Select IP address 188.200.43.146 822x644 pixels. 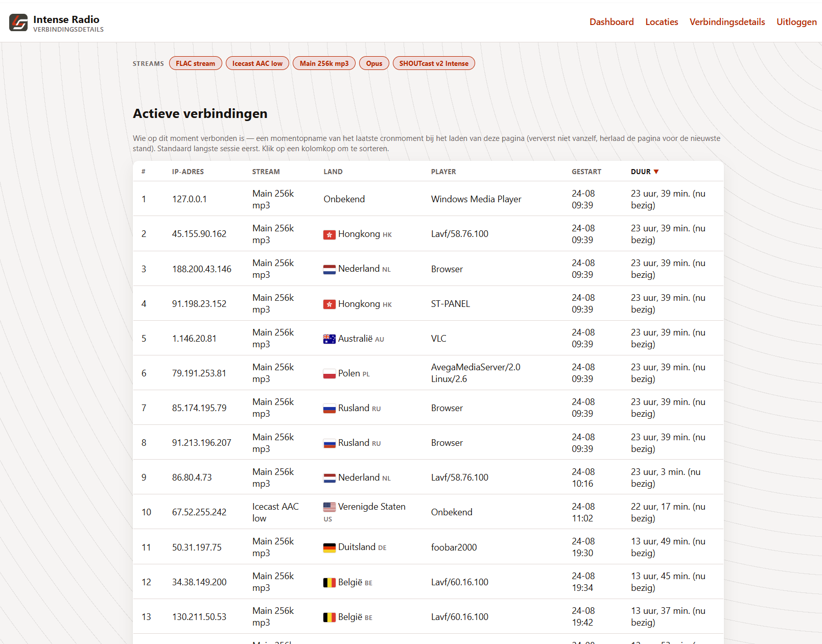pyautogui.click(x=202, y=269)
